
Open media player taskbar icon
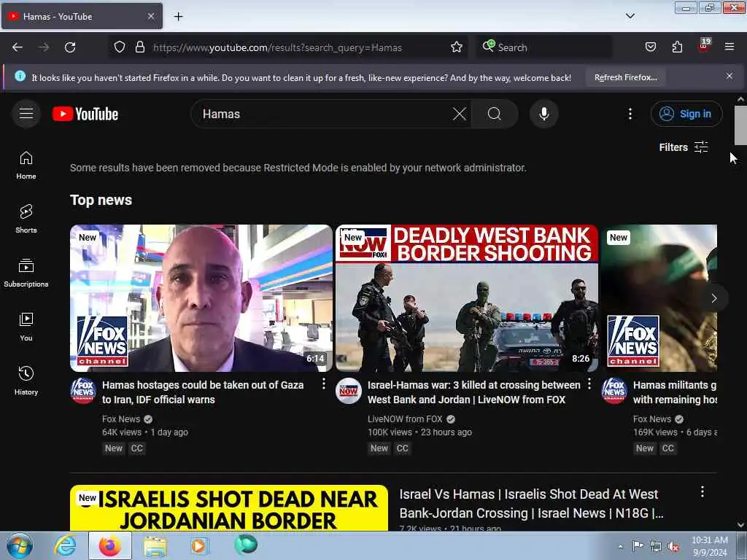[199, 546]
